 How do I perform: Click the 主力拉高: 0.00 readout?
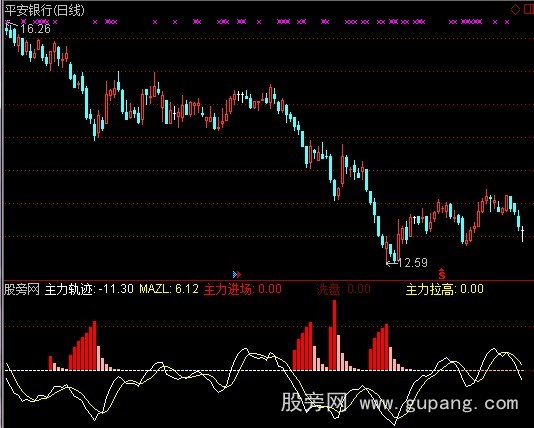445,289
